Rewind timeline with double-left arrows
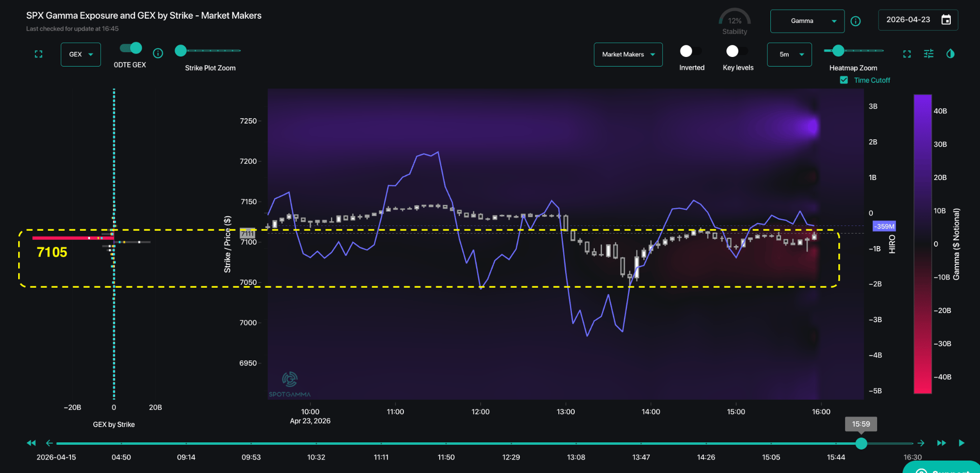 coord(31,443)
